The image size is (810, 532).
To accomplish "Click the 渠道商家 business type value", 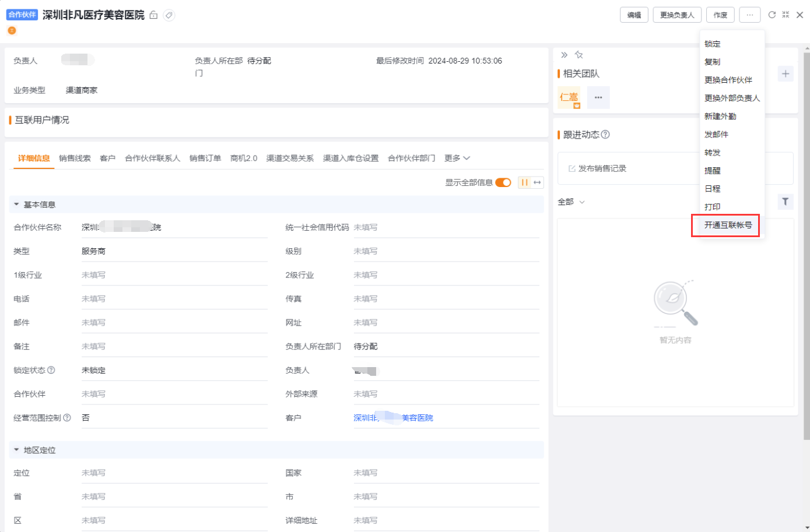I will click(x=82, y=90).
